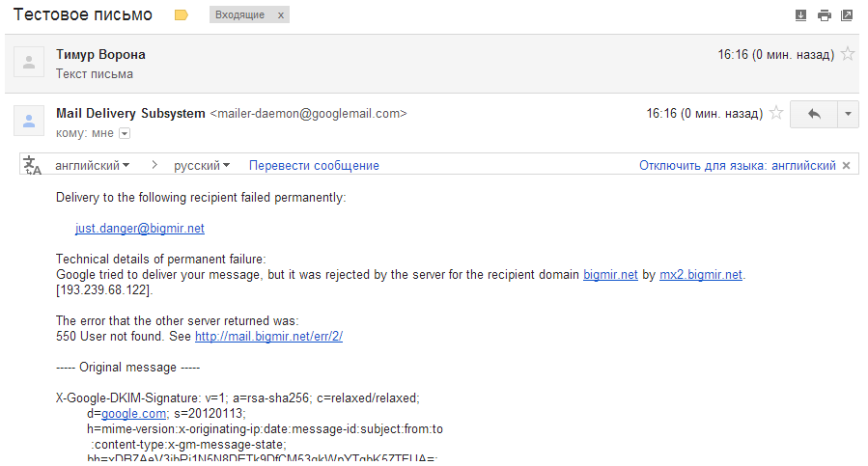Expand the collapsed Тимур Ворона message
868x466 pixels.
[386, 64]
